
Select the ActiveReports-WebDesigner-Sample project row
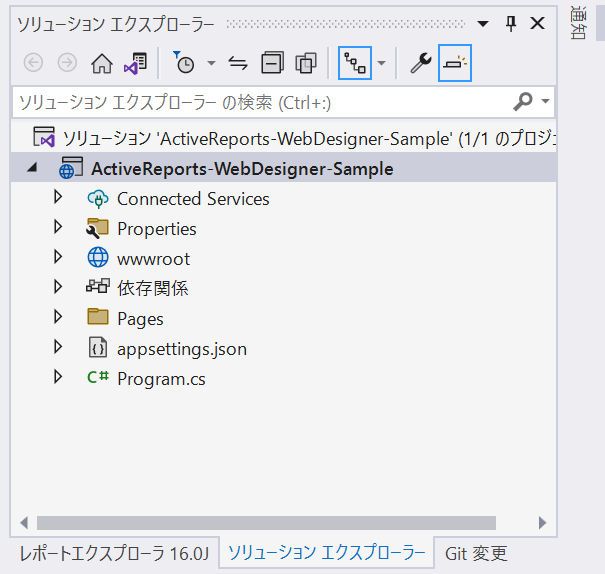point(284,168)
